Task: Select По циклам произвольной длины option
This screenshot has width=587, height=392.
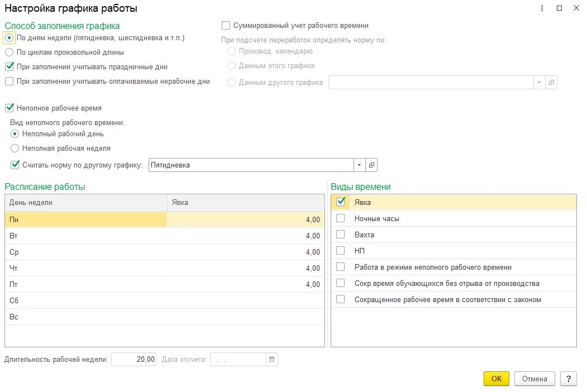Action: tap(9, 52)
